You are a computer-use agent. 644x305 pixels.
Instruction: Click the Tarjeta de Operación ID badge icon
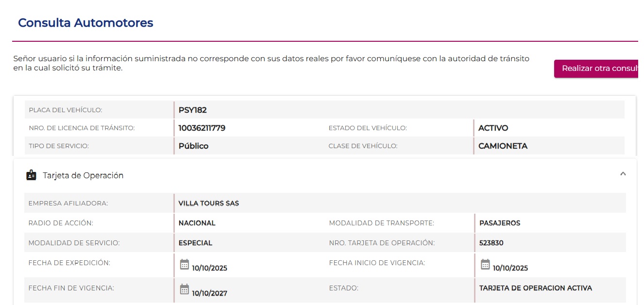31,175
